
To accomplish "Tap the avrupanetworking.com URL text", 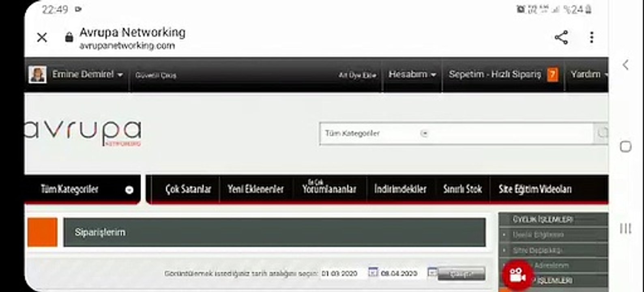I will click(127, 46).
